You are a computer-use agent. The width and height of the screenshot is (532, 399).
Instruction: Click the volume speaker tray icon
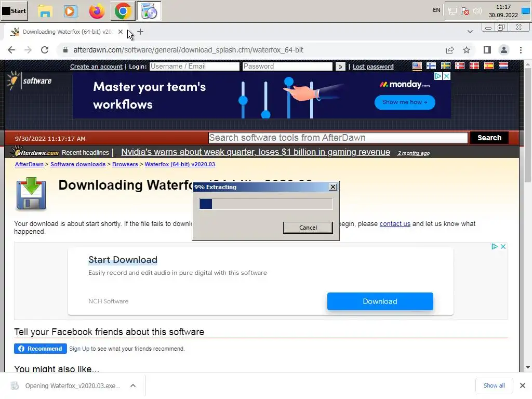click(x=477, y=11)
